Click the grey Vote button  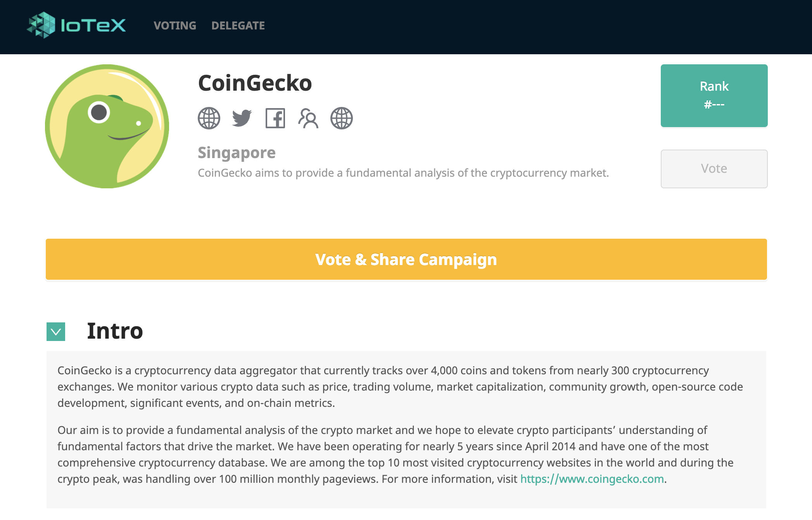(x=714, y=169)
